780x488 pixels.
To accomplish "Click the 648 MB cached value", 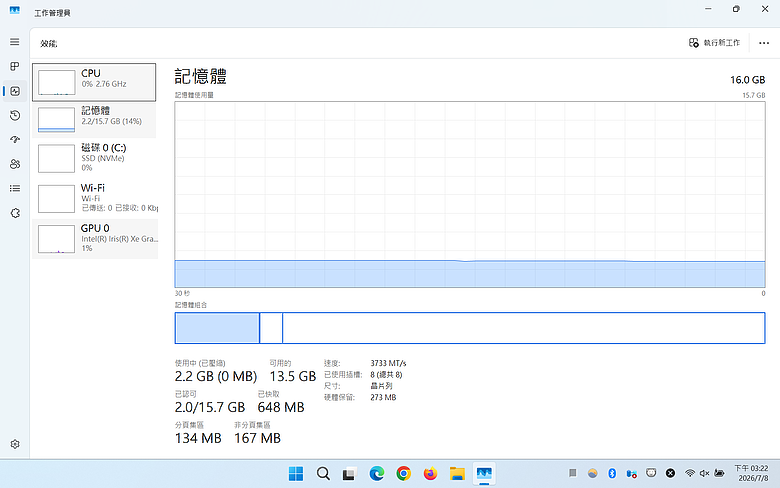I will [281, 407].
